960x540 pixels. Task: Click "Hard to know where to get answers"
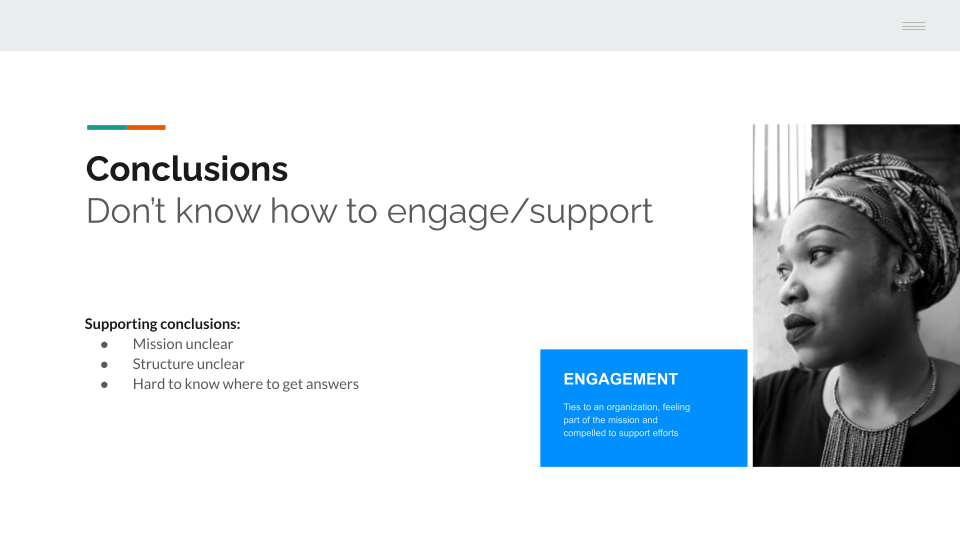pyautogui.click(x=246, y=384)
